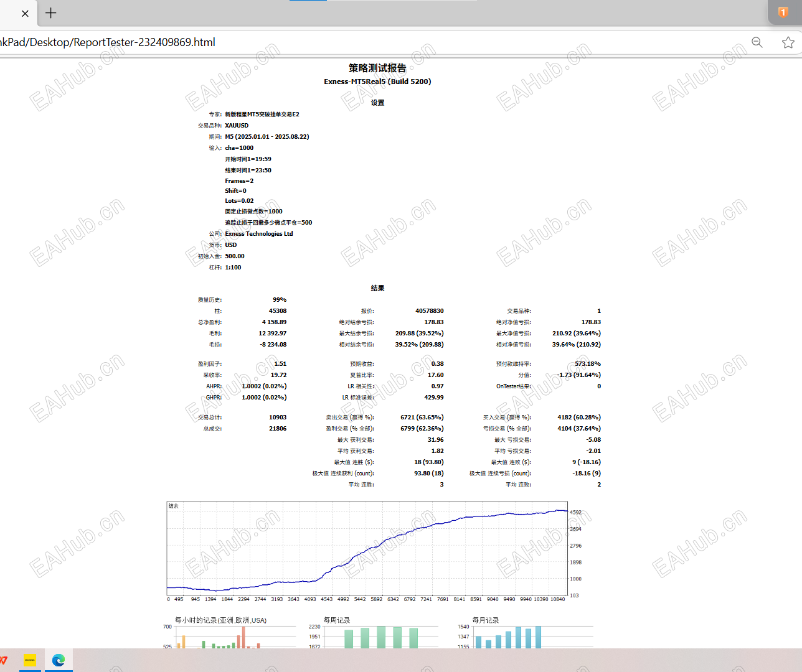Click profit trades value 6799 (62.36%)
The image size is (802, 672).
coord(422,429)
